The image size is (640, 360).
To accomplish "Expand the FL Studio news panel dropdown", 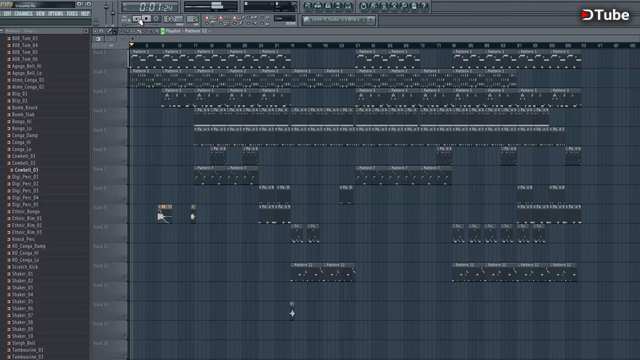I will (x=364, y=20).
